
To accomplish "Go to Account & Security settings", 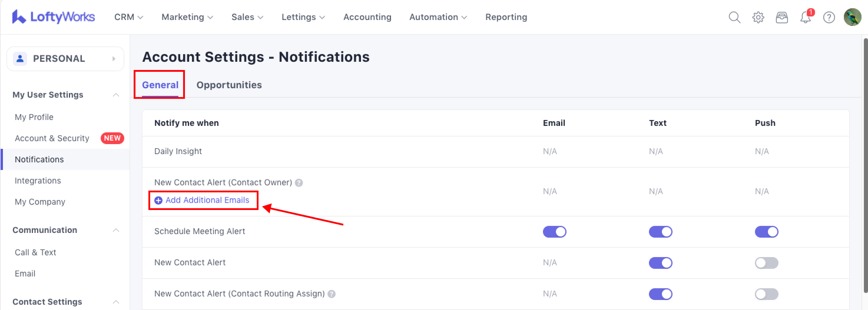I will [x=52, y=138].
